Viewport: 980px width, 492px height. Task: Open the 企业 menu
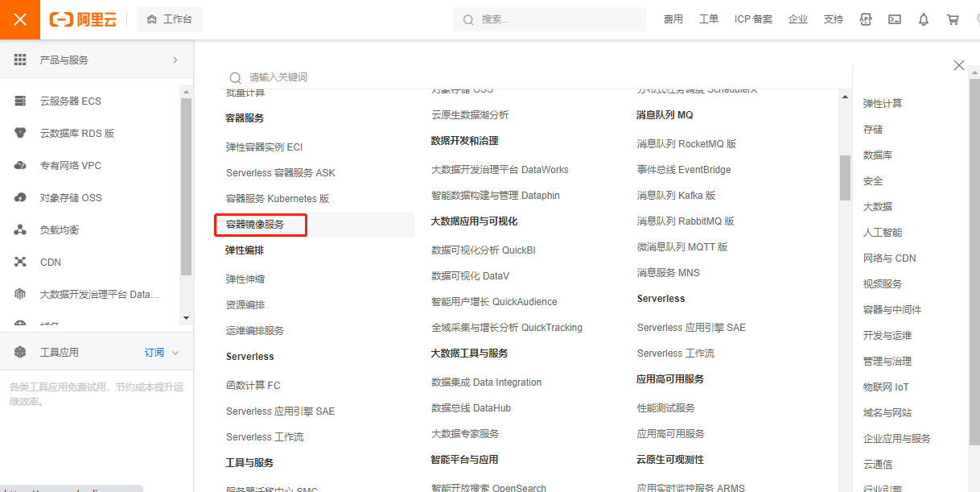798,19
